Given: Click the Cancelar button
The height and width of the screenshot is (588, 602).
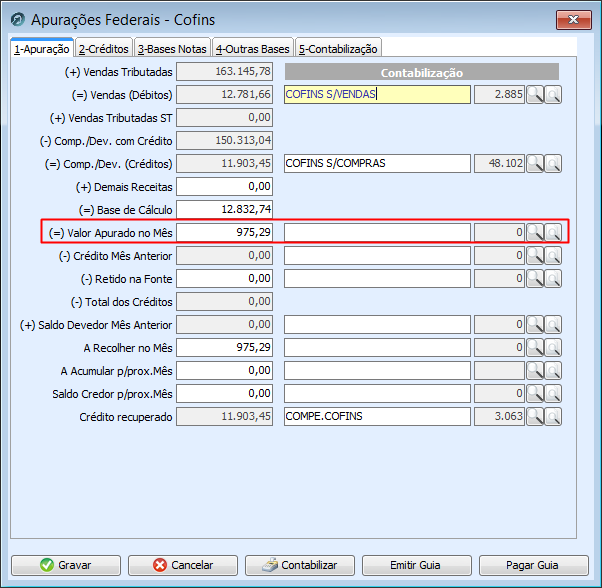Looking at the screenshot, I should (183, 565).
